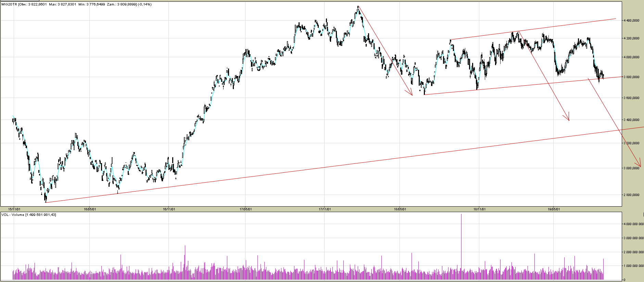
Task: Click the 18/05/01 date axis label
Action: [x=400, y=209]
